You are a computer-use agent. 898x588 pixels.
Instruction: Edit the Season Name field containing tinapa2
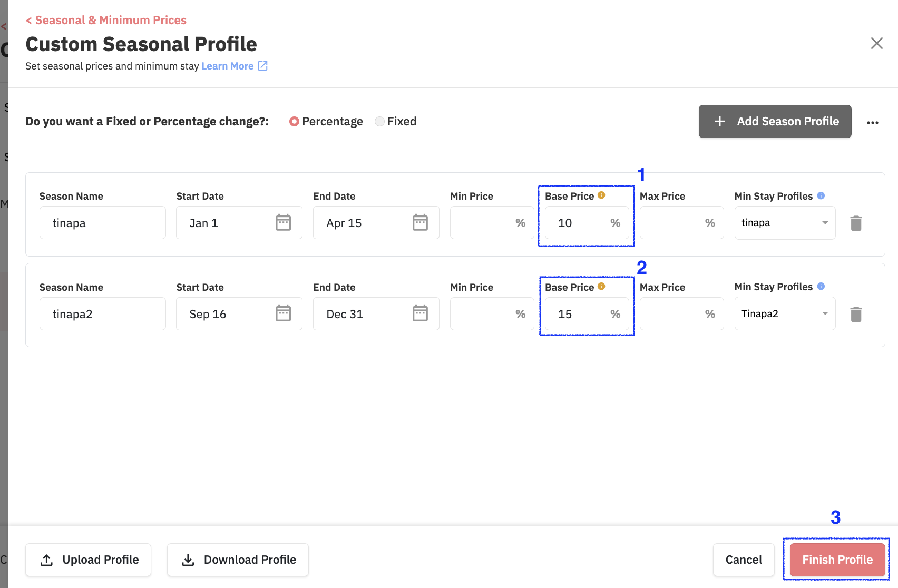click(103, 314)
